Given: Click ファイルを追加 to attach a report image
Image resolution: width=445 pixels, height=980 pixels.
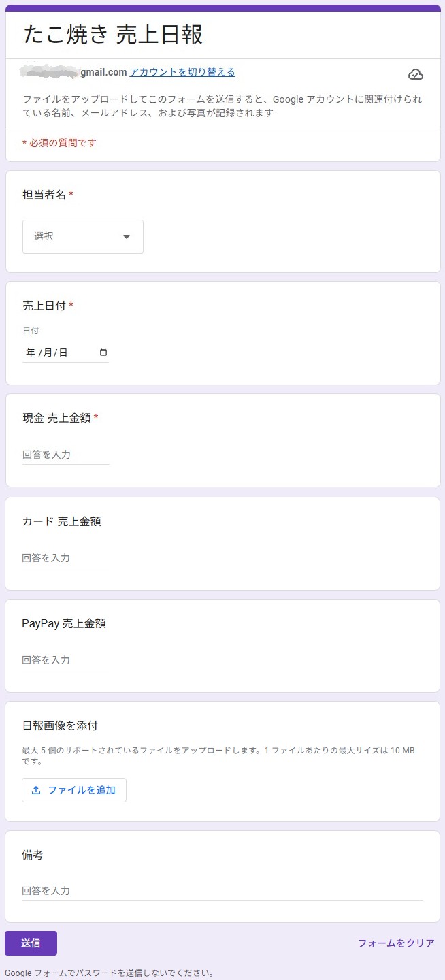Looking at the screenshot, I should [73, 790].
